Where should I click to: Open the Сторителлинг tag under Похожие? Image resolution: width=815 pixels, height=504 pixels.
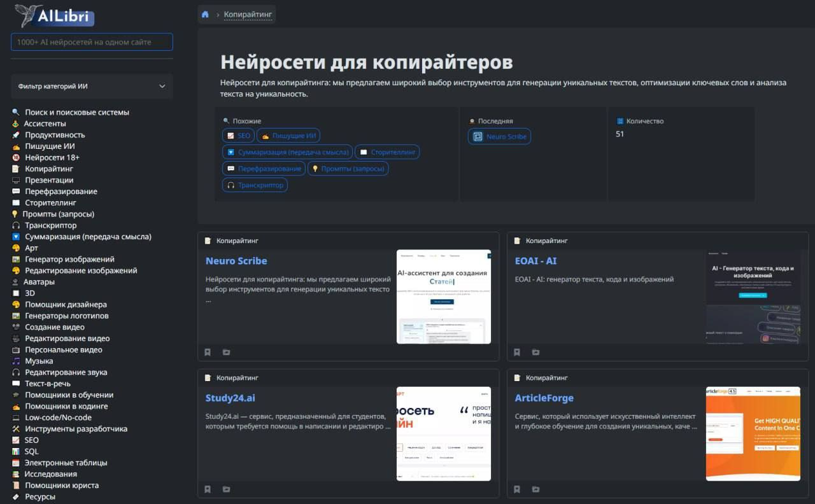tap(387, 152)
